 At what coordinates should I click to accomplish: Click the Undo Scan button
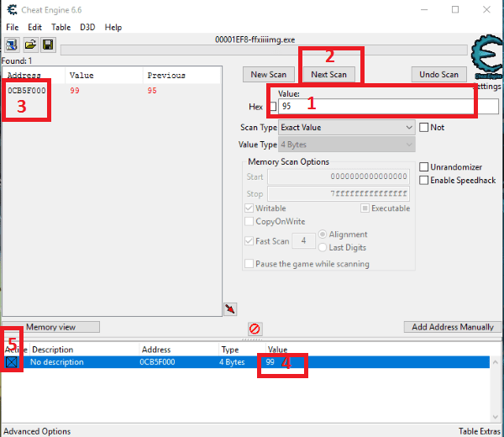tap(438, 74)
